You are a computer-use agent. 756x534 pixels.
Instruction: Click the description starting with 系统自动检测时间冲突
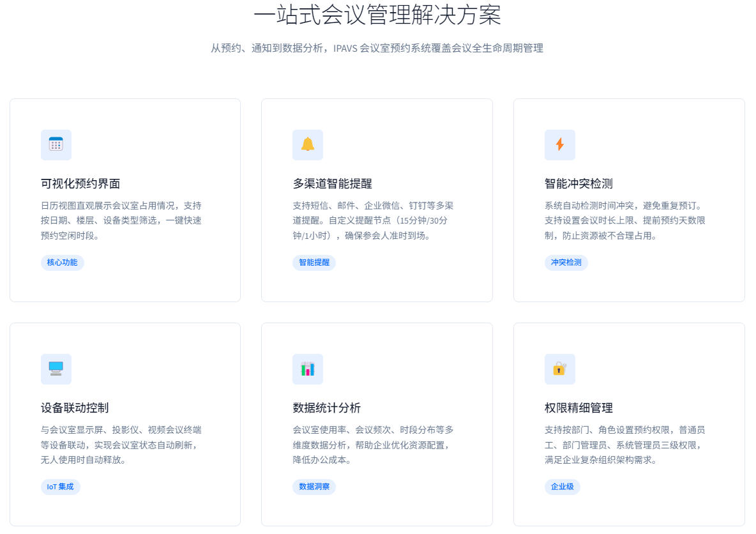(x=625, y=220)
